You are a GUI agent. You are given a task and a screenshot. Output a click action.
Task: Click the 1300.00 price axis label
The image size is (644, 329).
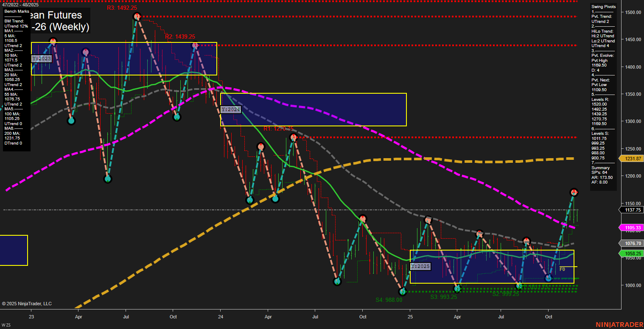tap(632, 121)
